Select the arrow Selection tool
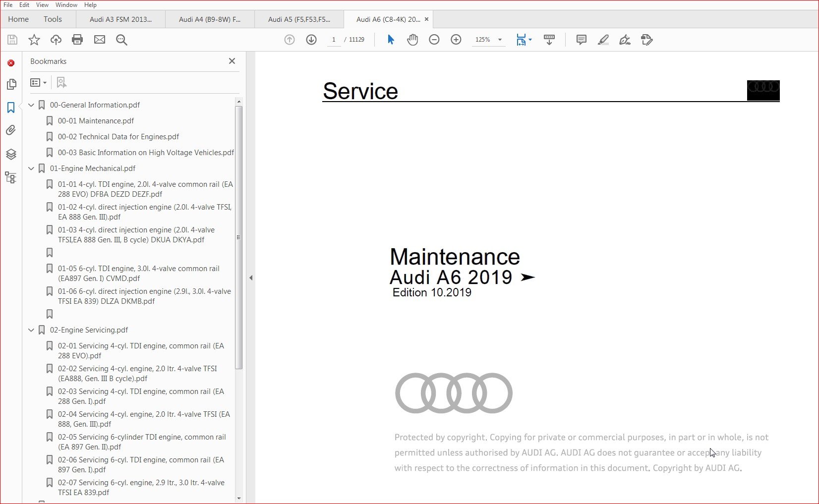 point(391,40)
